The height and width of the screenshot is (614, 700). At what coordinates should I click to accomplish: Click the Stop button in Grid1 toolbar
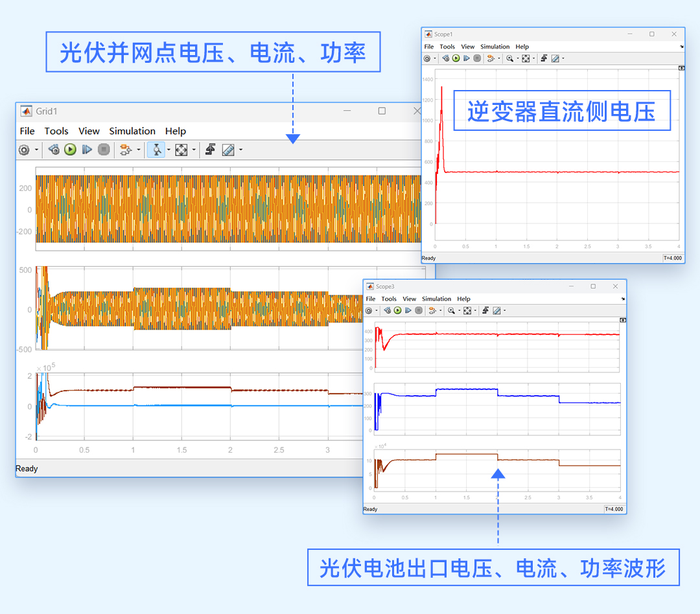point(104,150)
